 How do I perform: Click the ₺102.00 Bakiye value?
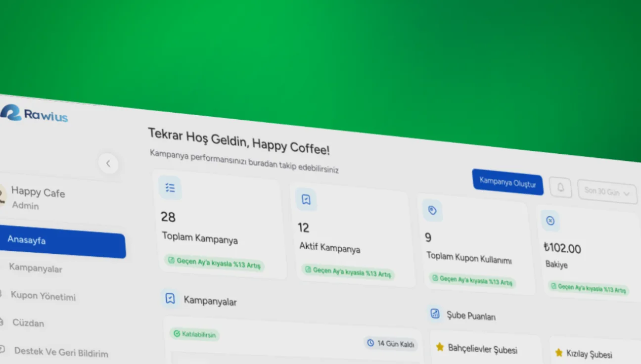pyautogui.click(x=562, y=248)
